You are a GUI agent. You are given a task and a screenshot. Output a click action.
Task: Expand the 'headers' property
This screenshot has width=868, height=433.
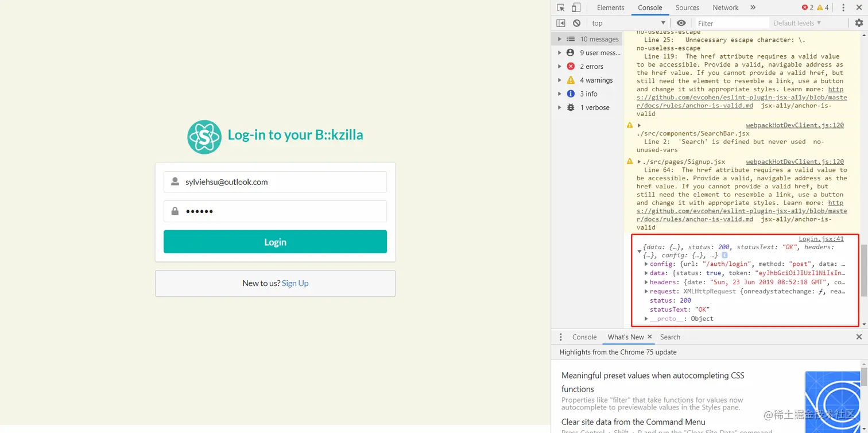point(646,283)
